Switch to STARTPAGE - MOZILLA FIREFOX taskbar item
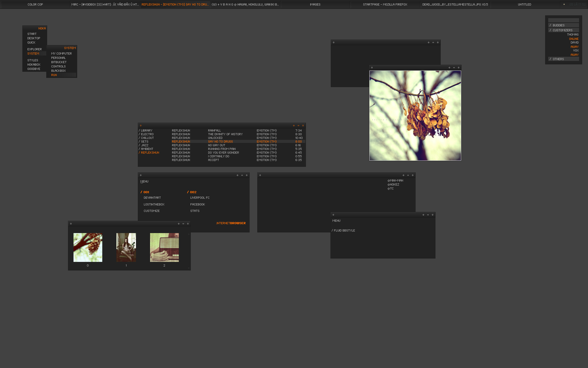This screenshot has height=368, width=588. pos(385,4)
